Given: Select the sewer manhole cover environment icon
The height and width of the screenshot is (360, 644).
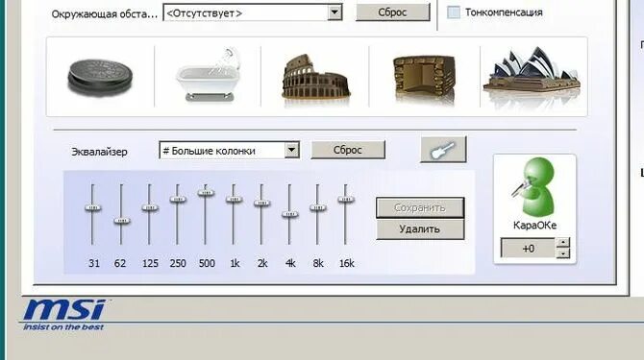Looking at the screenshot, I should 101,78.
